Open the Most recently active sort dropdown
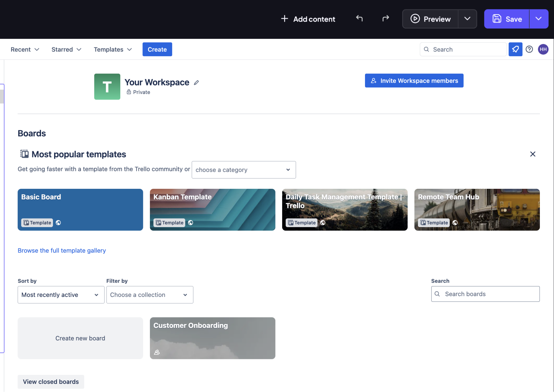This screenshot has width=554, height=392. point(61,295)
